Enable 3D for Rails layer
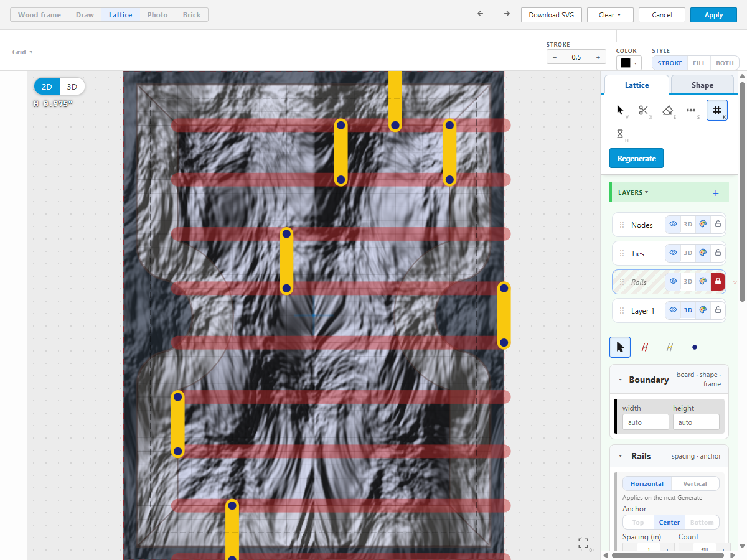Viewport: 747px width, 560px height. pos(688,282)
